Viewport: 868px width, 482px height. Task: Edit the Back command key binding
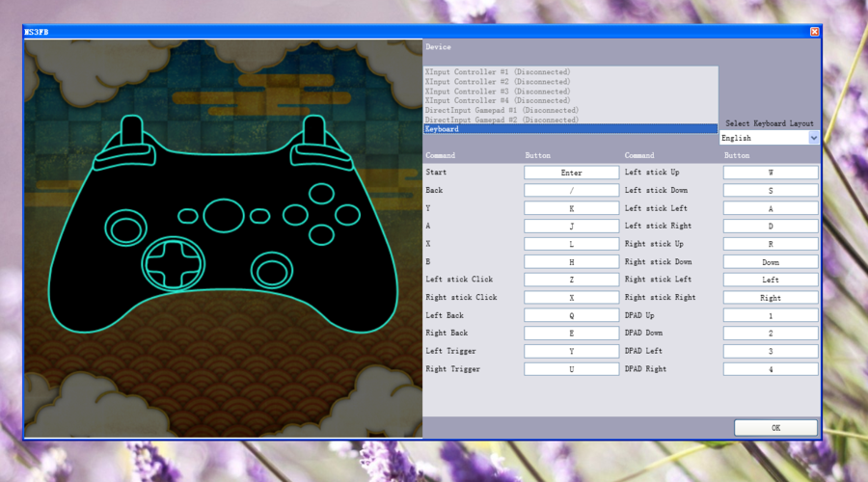571,191
